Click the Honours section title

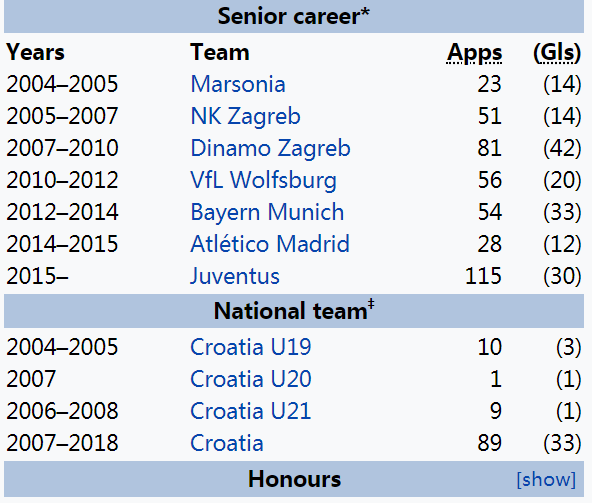coord(294,479)
